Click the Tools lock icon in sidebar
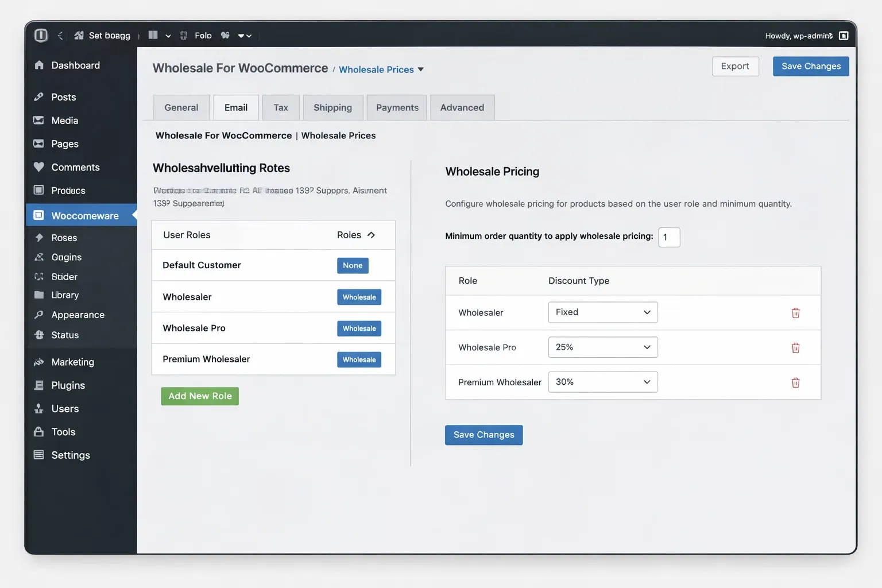This screenshot has width=882, height=588. 39,432
